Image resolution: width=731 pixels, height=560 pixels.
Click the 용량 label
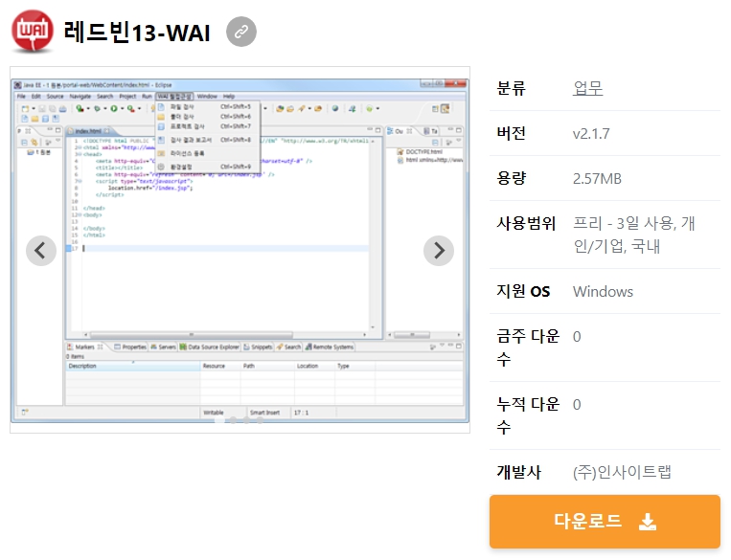(x=512, y=178)
